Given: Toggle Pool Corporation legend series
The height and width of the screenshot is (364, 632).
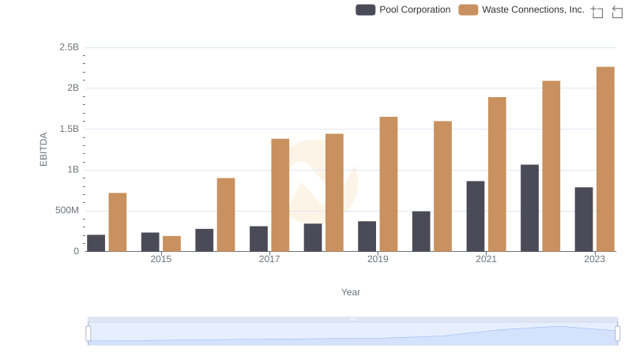Looking at the screenshot, I should pyautogui.click(x=403, y=9).
